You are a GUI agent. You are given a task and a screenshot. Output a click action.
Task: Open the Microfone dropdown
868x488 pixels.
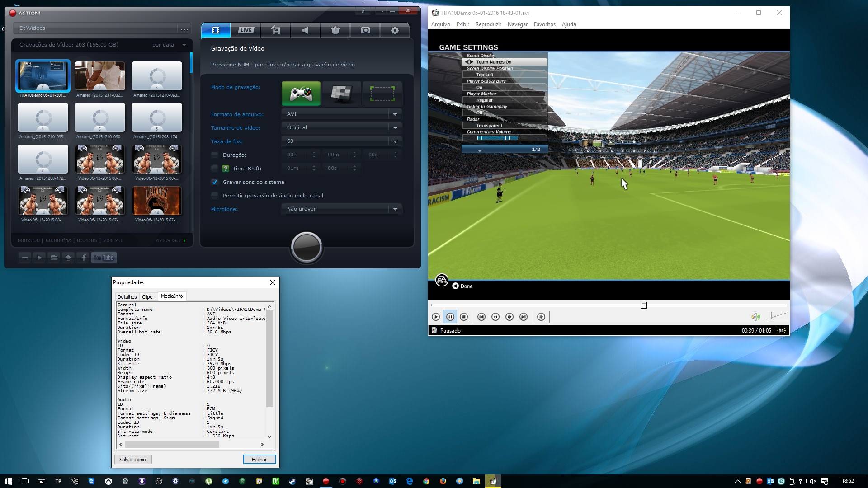tap(342, 209)
